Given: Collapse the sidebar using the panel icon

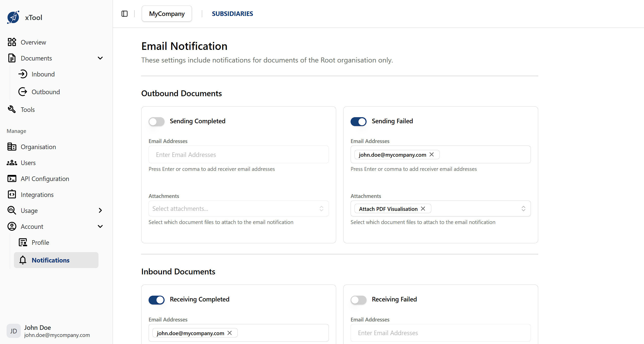Looking at the screenshot, I should 124,14.
